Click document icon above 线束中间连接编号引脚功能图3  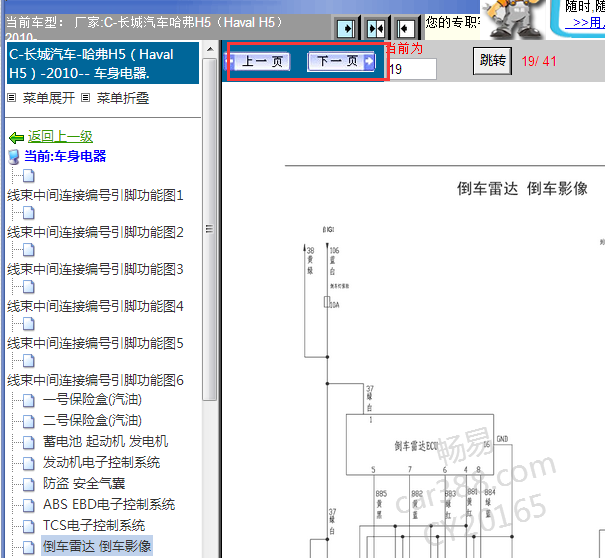(x=29, y=250)
